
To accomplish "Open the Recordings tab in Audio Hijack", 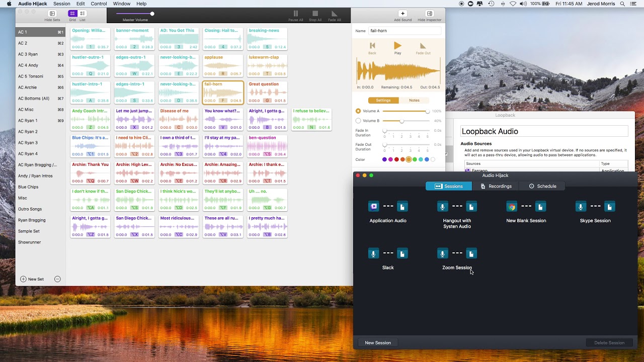I will pyautogui.click(x=496, y=186).
